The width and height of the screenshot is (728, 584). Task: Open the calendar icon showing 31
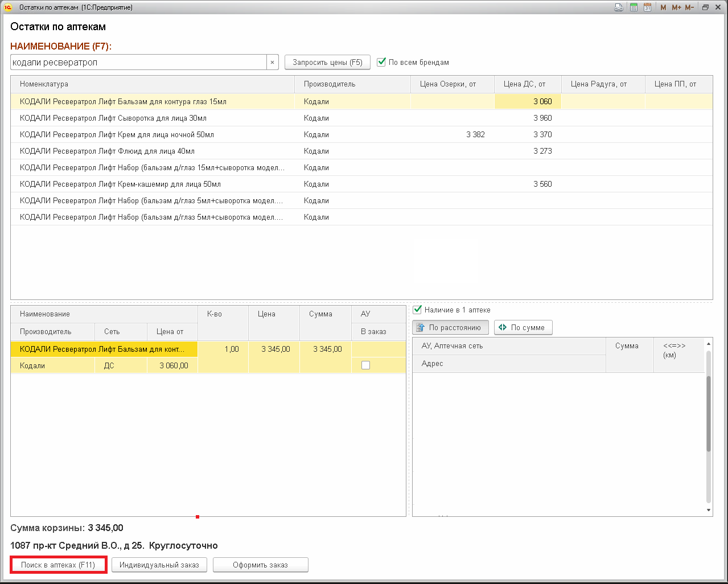click(x=647, y=7)
